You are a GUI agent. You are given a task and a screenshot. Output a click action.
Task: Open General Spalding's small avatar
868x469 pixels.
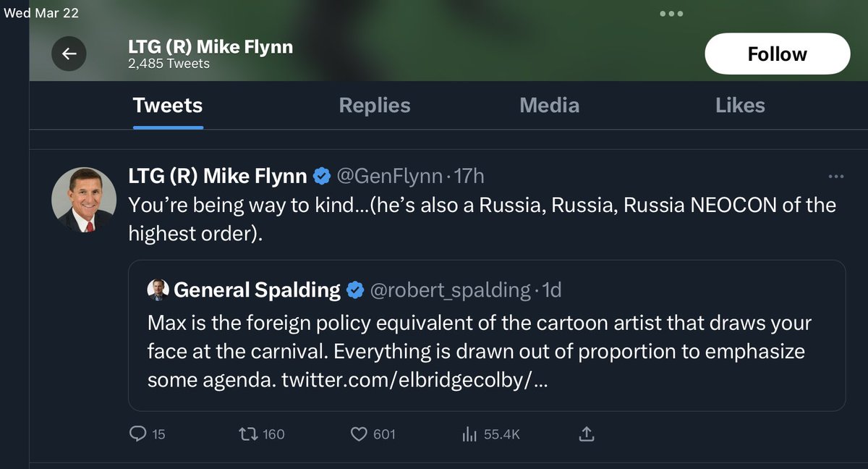[x=158, y=290]
